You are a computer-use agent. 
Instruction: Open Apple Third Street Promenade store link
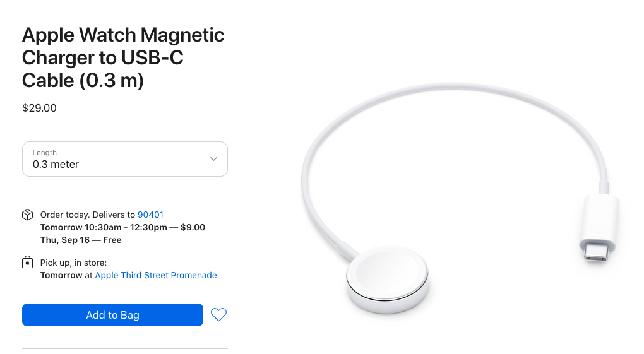pos(156,275)
